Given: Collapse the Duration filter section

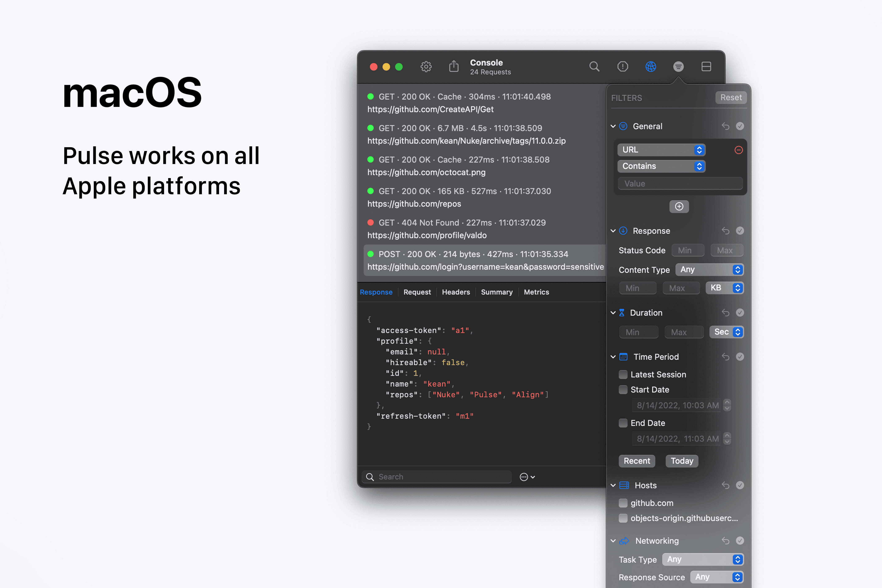Looking at the screenshot, I should pyautogui.click(x=613, y=313).
